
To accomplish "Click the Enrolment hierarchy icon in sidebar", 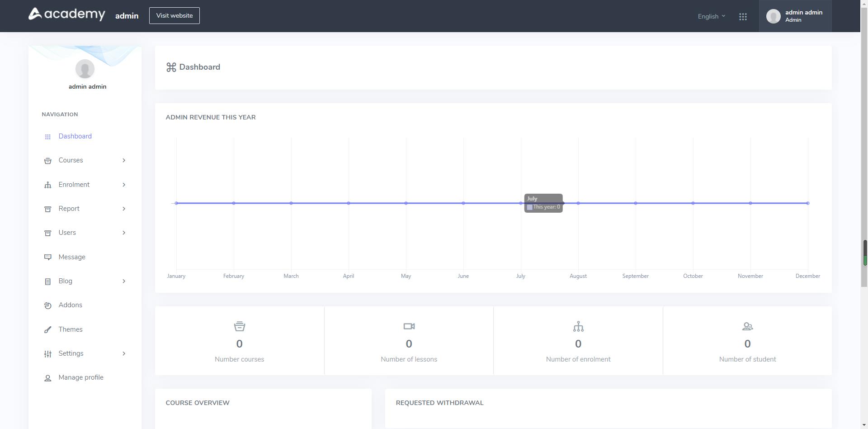I will (47, 185).
